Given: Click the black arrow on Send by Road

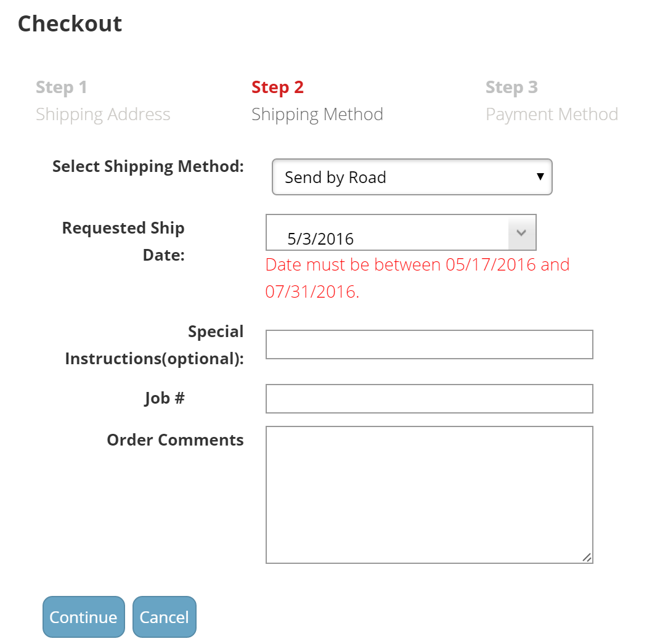Looking at the screenshot, I should [540, 176].
